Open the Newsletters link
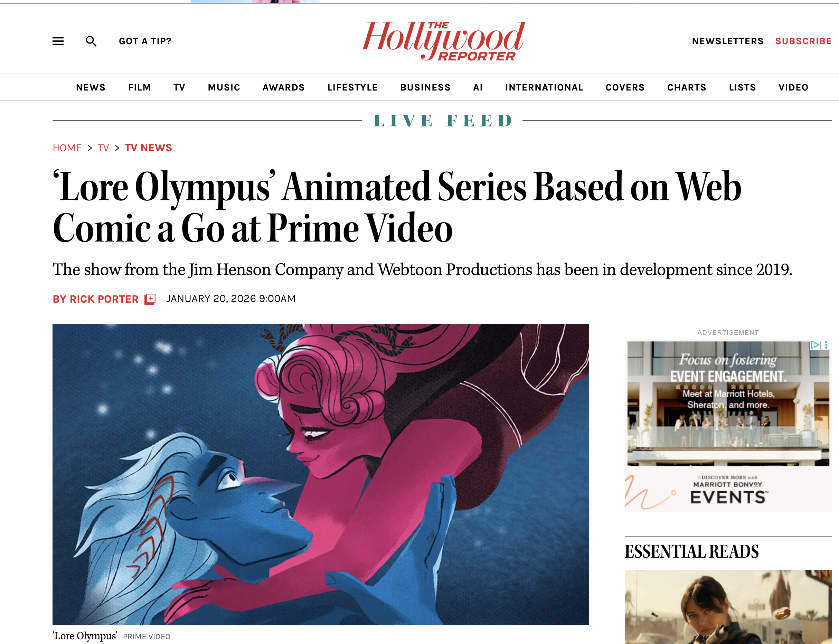Image resolution: width=839 pixels, height=644 pixels. click(727, 41)
